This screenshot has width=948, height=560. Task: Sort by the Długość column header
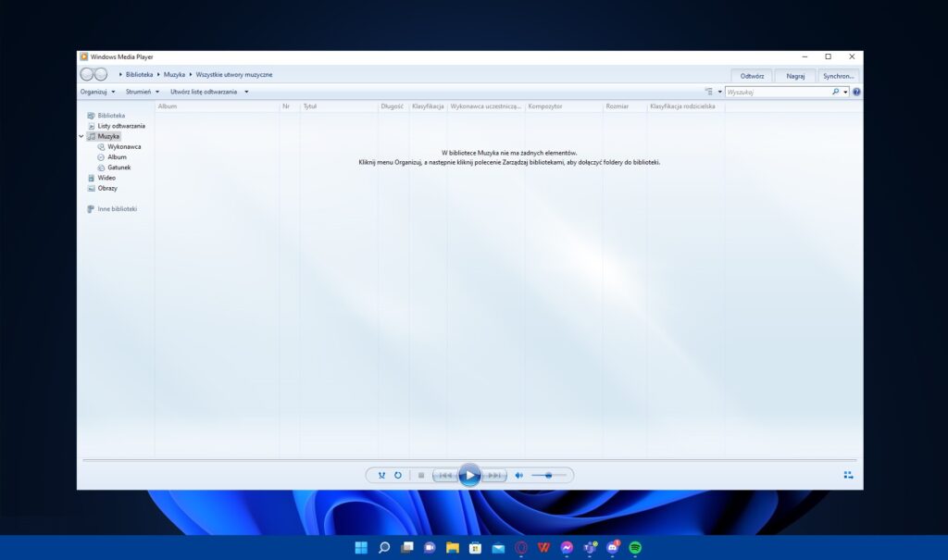click(x=393, y=106)
